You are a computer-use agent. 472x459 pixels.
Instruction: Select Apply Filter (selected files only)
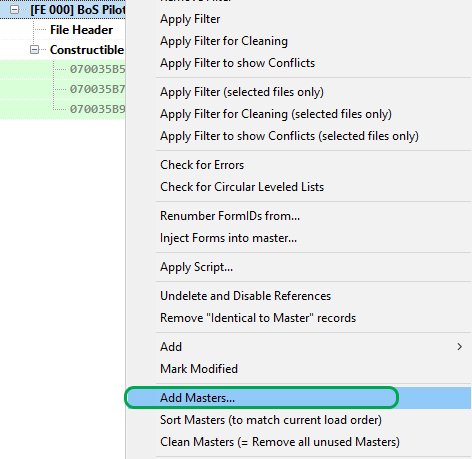tap(242, 92)
